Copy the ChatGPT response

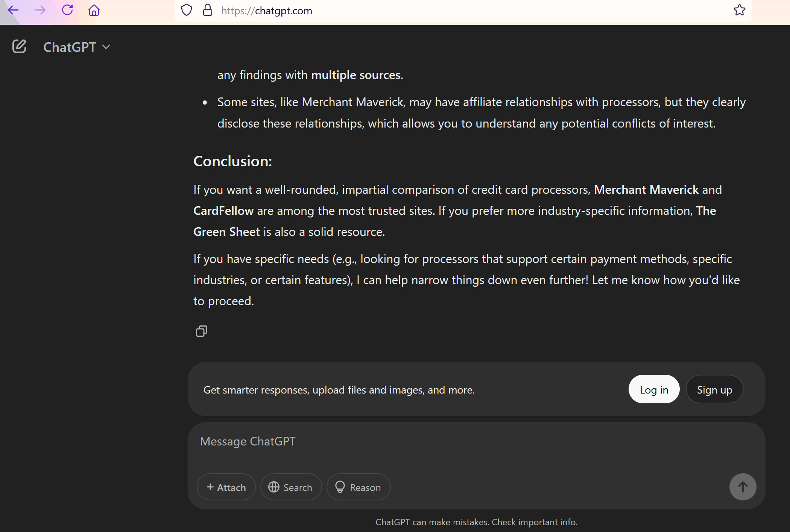click(202, 331)
